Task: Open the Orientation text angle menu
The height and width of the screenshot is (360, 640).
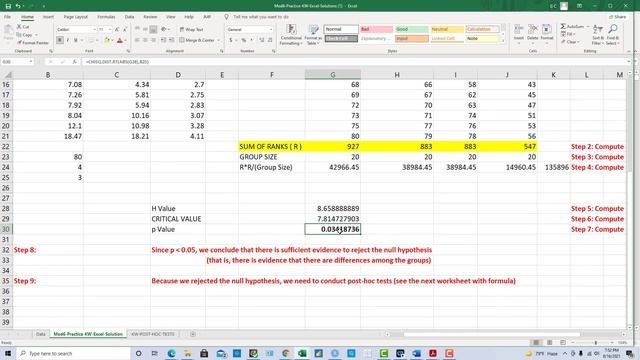Action: (165, 29)
